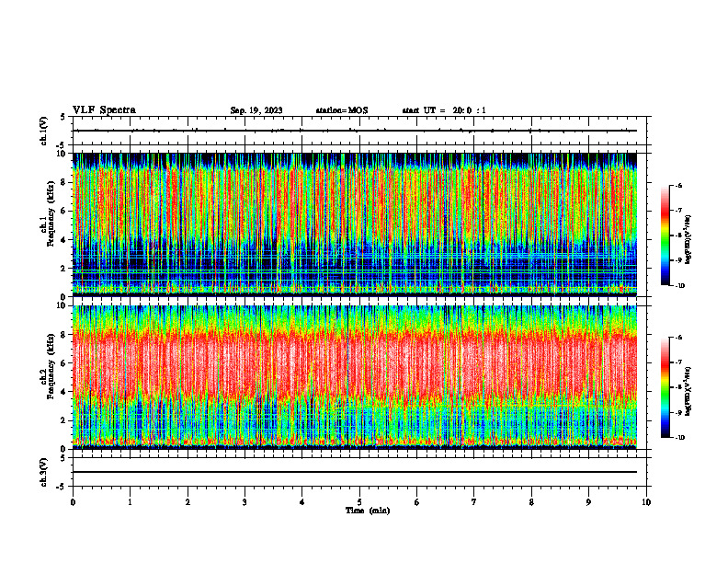
Task: Click the ch.3 voltage waveform trace
Action: pyautogui.click(x=355, y=472)
